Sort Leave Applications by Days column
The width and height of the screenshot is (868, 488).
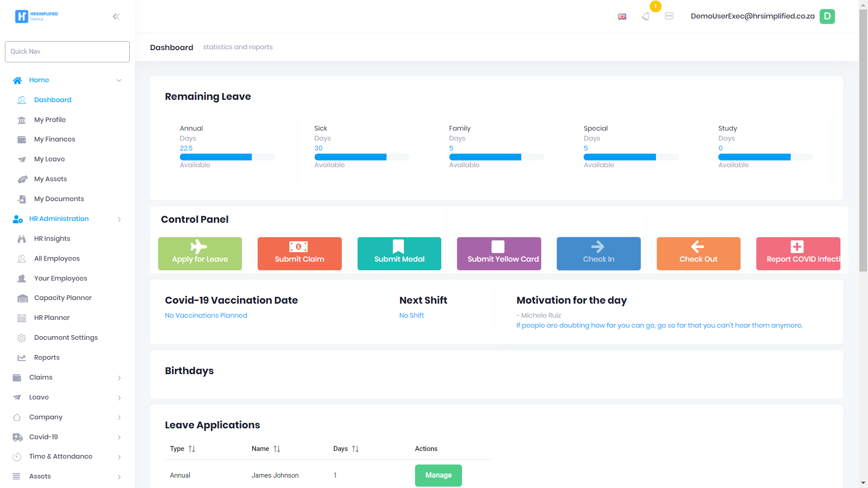(355, 449)
